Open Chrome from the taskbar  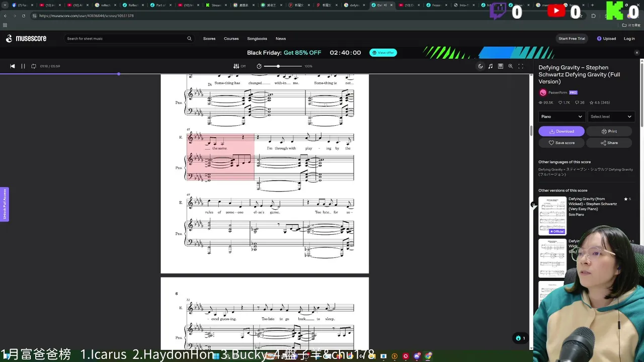click(x=428, y=356)
